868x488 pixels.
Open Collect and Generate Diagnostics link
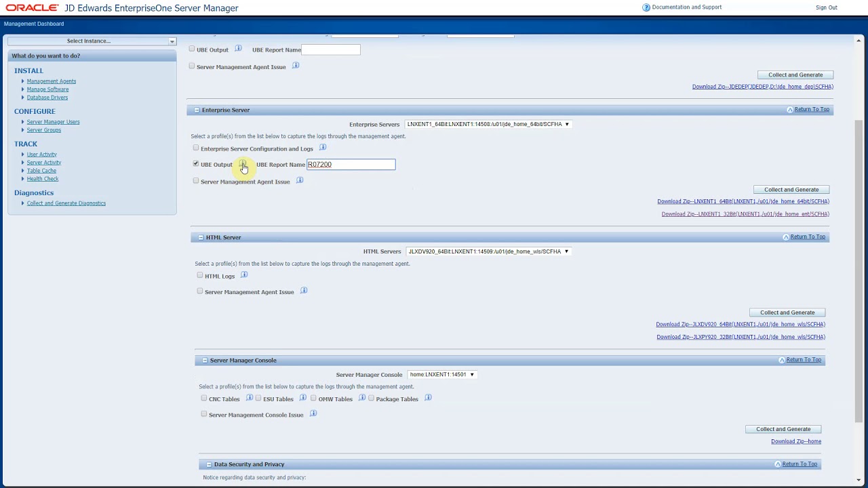66,203
